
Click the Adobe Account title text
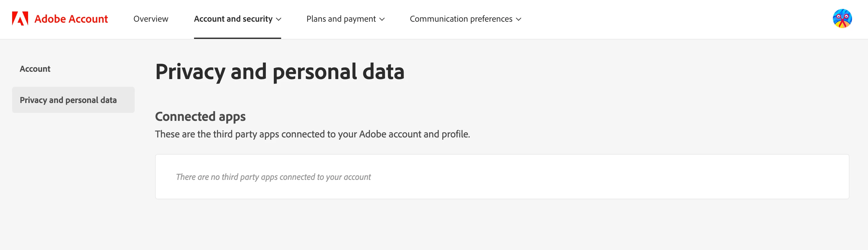click(71, 19)
